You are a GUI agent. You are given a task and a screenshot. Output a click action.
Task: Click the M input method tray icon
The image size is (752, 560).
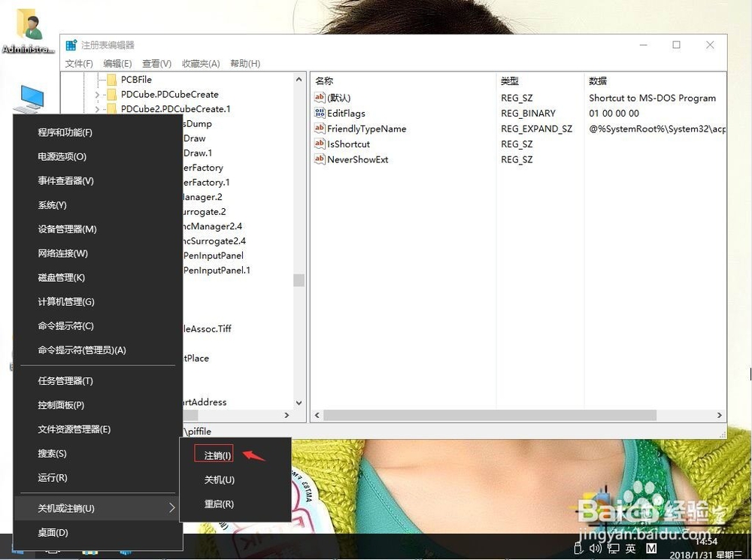650,548
